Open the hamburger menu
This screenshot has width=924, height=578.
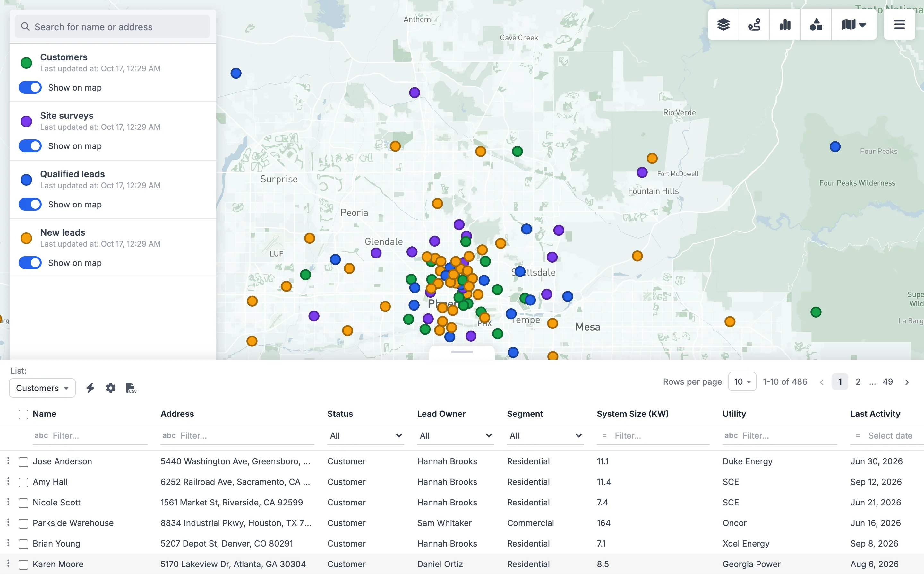tap(899, 25)
